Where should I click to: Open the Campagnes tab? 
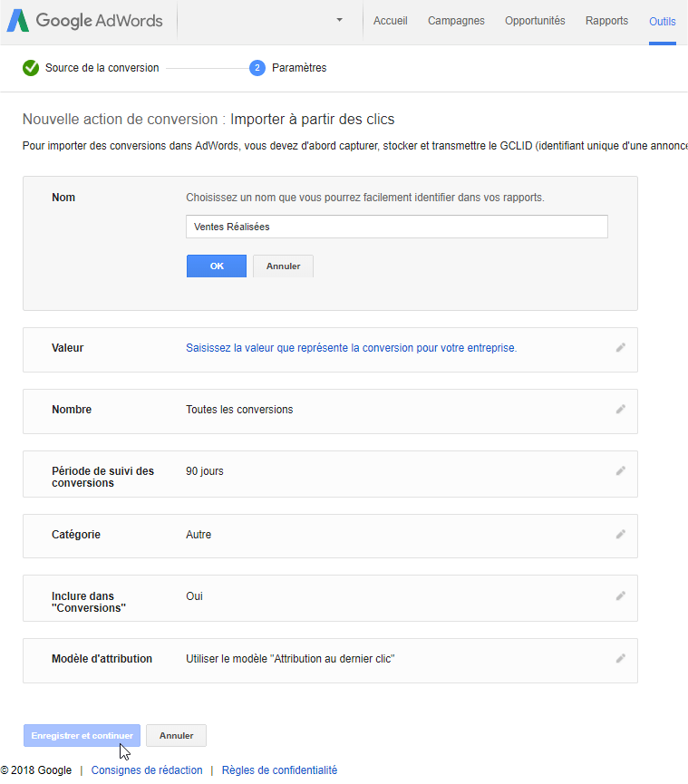point(456,21)
